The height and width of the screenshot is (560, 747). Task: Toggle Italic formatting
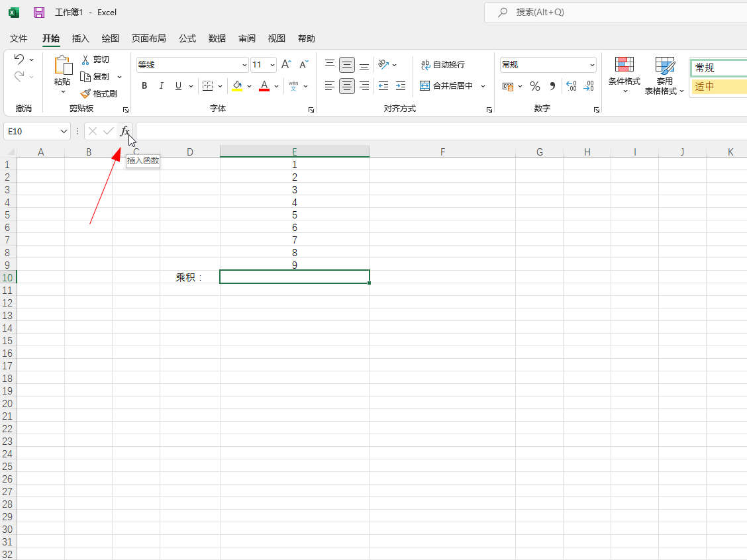161,86
